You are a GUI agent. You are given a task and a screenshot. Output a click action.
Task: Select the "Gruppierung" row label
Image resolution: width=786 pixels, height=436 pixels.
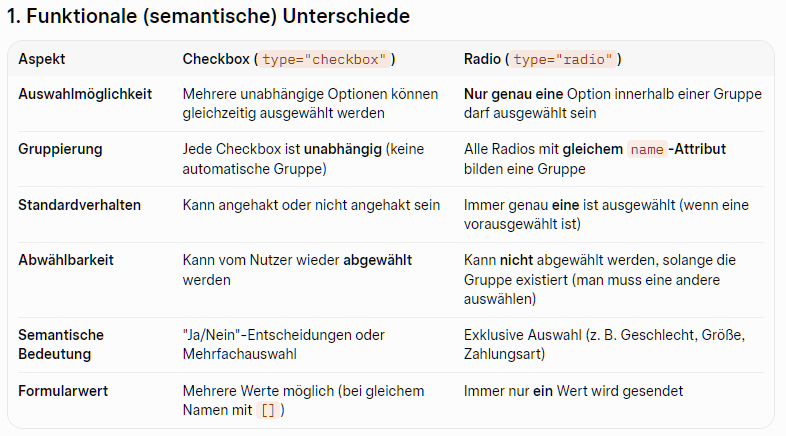[x=60, y=149]
